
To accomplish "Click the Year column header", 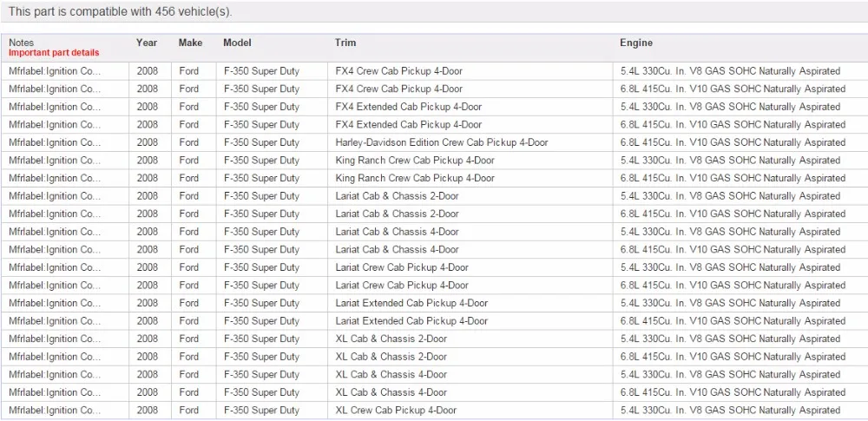I will [x=147, y=43].
